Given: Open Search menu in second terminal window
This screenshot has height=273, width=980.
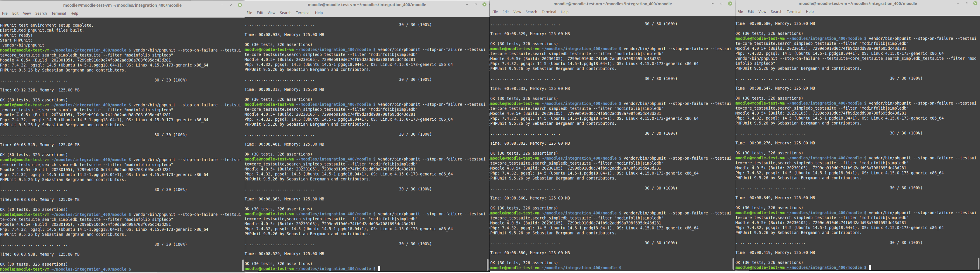Looking at the screenshot, I should (x=286, y=13).
